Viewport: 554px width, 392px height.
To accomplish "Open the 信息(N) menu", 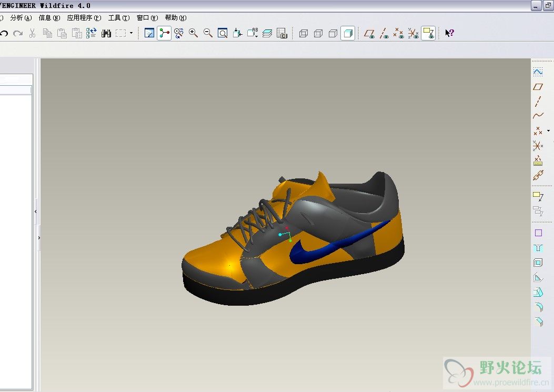I will pos(49,18).
